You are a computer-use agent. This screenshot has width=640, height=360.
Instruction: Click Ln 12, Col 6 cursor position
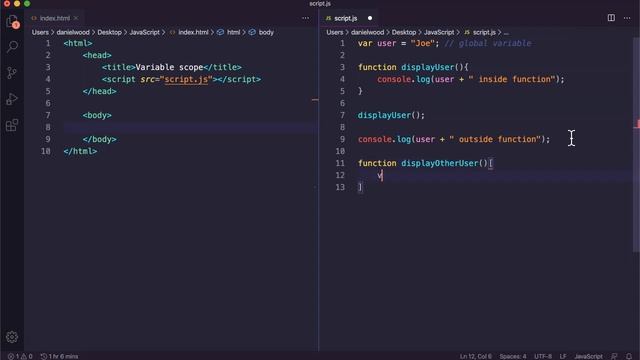pyautogui.click(x=476, y=356)
